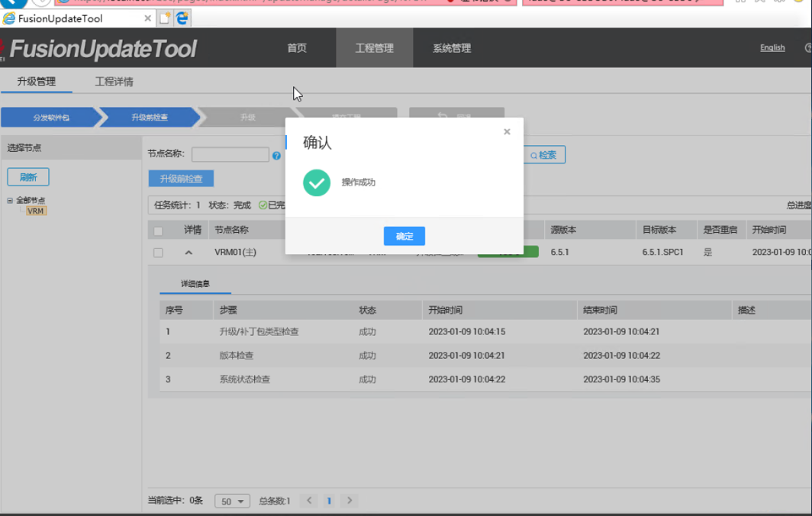Select the 工程详情 tab

(x=114, y=82)
